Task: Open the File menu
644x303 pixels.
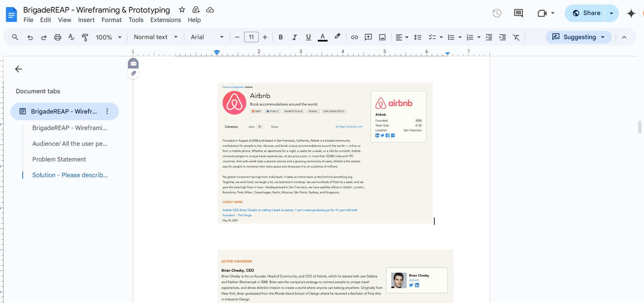Action: click(x=28, y=20)
